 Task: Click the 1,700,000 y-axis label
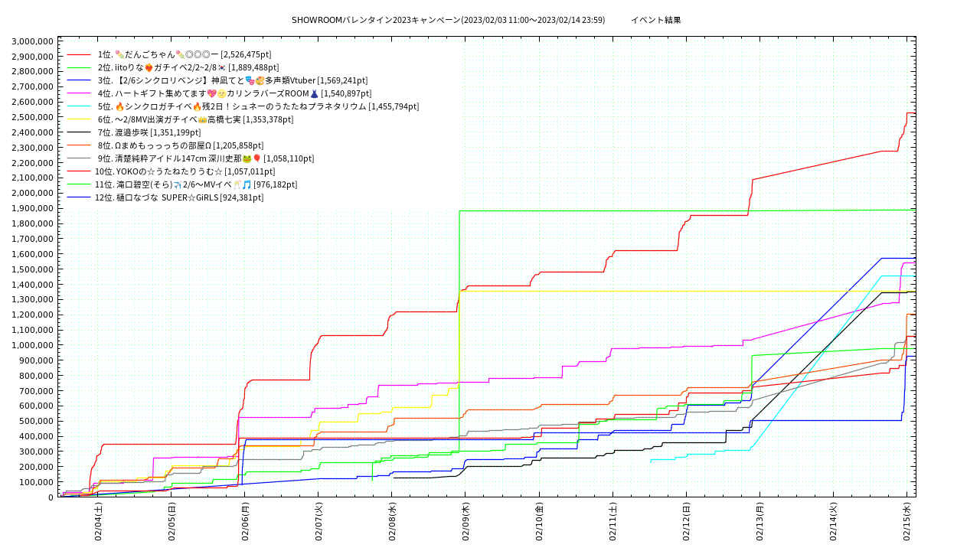[34, 239]
